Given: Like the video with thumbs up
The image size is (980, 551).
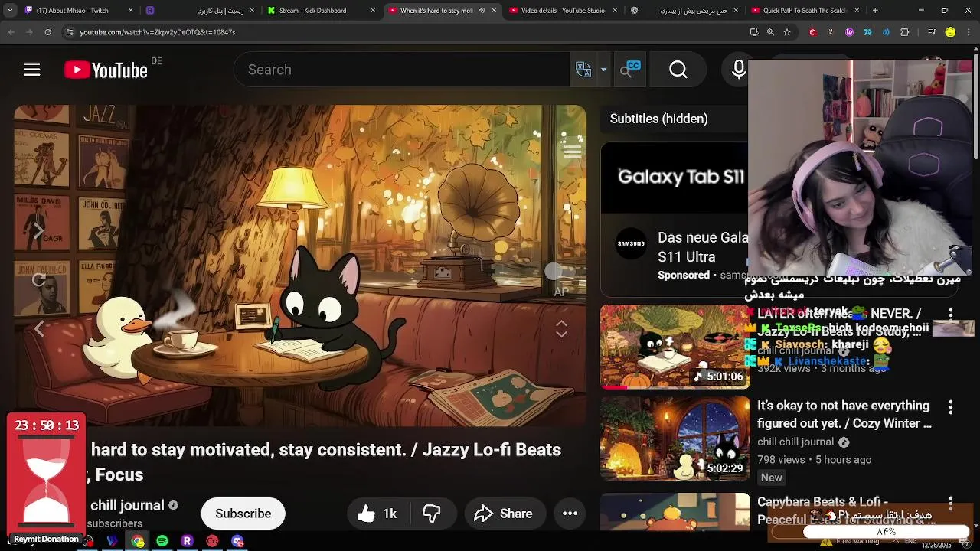Looking at the screenshot, I should (378, 514).
